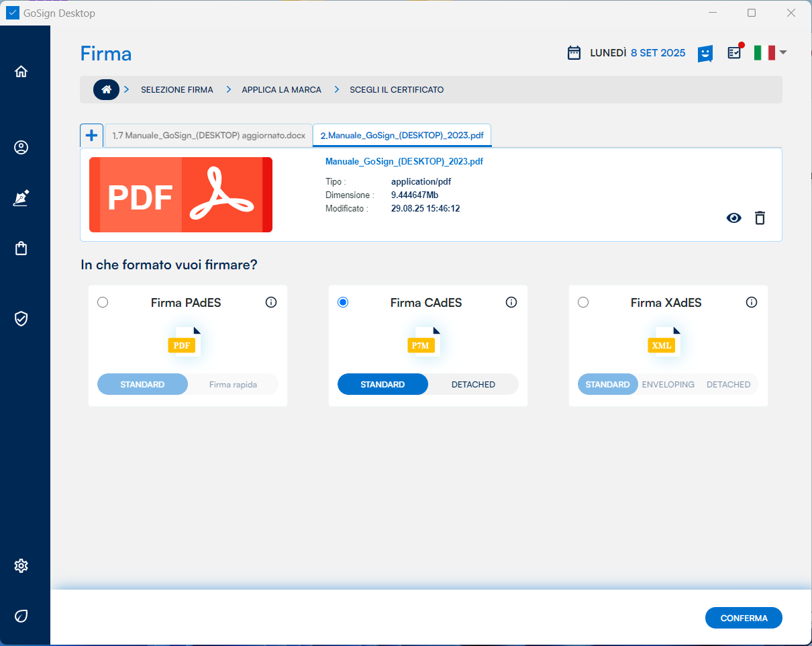
Task: Click the chat assistant smiley icon
Action: pyautogui.click(x=705, y=53)
